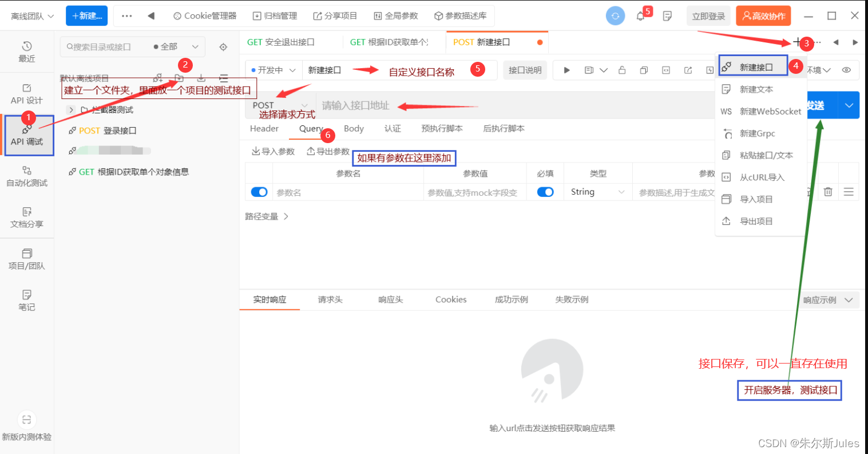
Task: Toggle the 必填 required switch
Action: click(x=545, y=192)
